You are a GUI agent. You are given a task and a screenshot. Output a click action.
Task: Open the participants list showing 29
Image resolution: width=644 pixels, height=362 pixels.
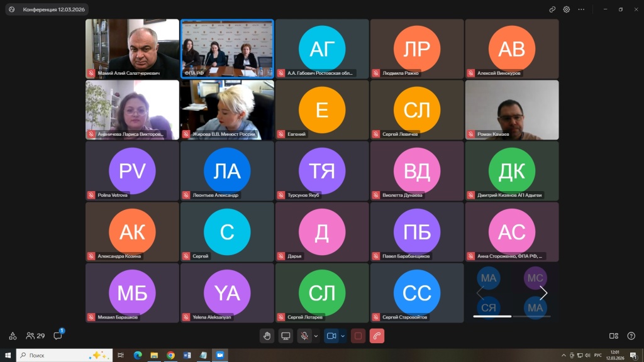tap(35, 336)
